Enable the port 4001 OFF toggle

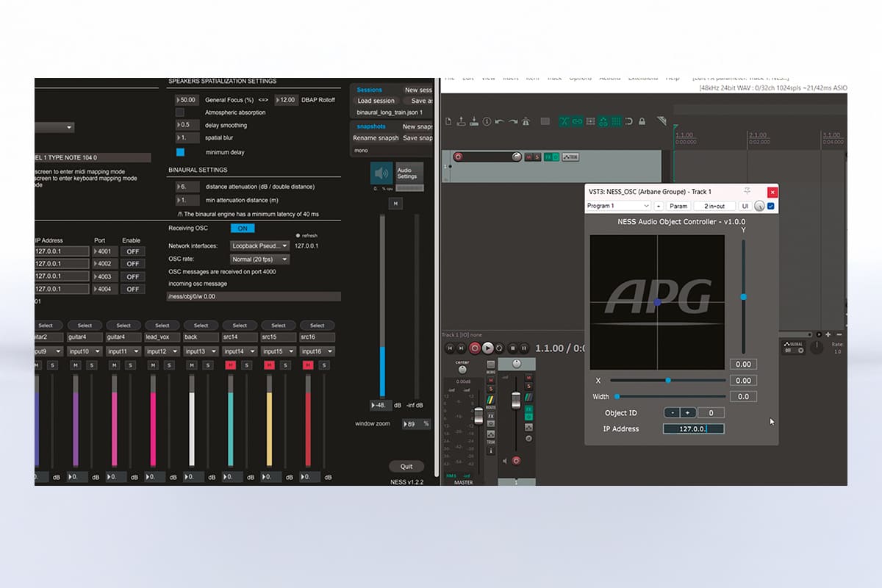coord(132,251)
